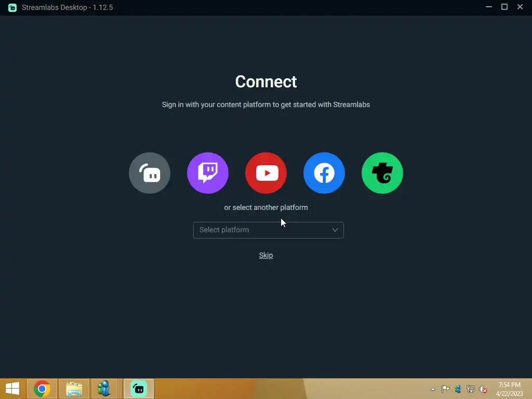This screenshot has width=532, height=399.
Task: Minimize the Streamlabs Desktop window
Action: coord(489,7)
